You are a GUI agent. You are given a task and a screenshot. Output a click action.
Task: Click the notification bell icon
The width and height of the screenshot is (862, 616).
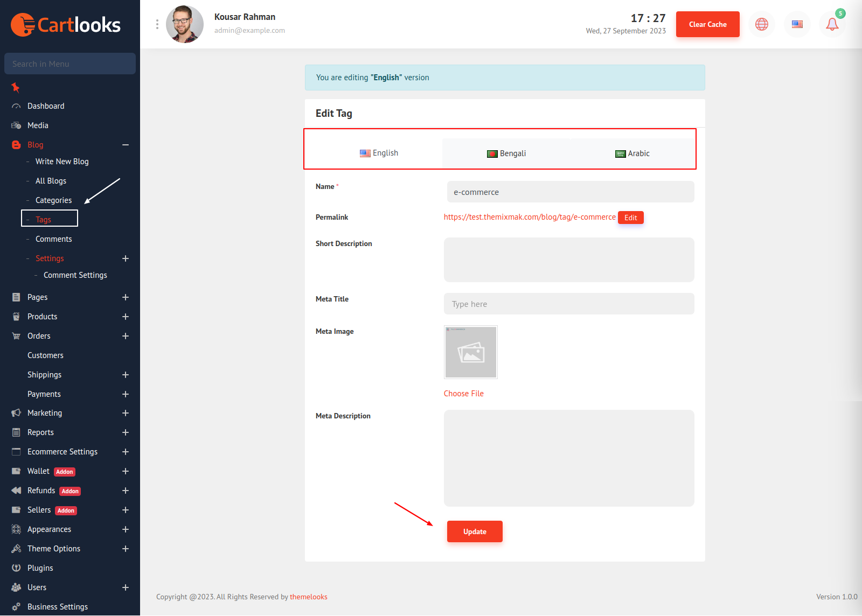click(832, 24)
